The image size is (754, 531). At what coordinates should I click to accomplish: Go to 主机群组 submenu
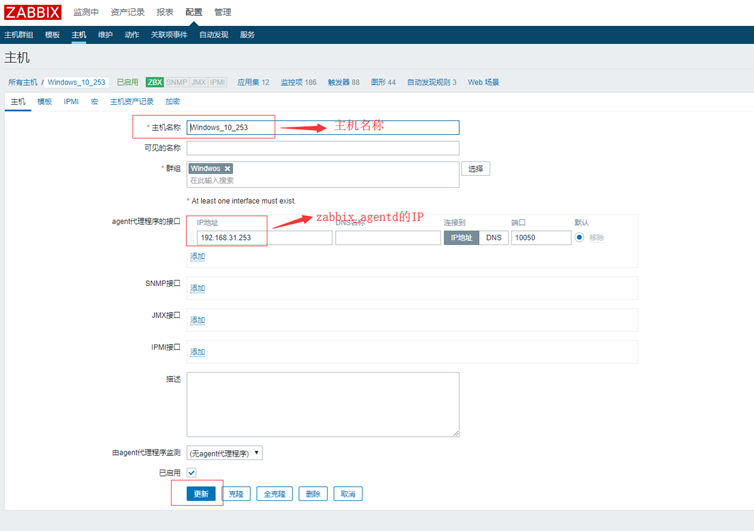click(19, 35)
